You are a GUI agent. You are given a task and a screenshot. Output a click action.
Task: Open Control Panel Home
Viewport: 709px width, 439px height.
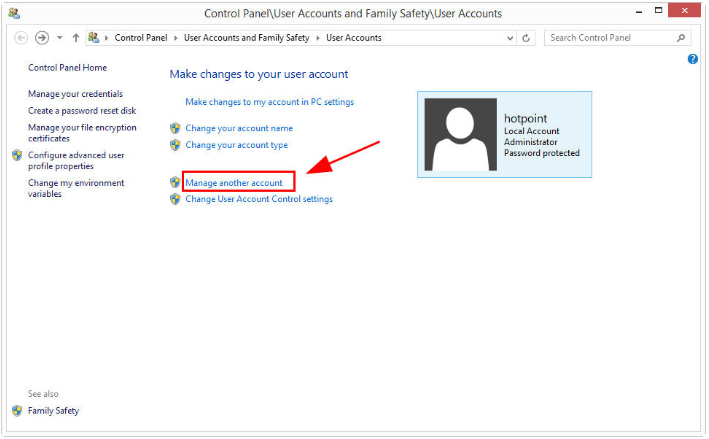click(67, 68)
